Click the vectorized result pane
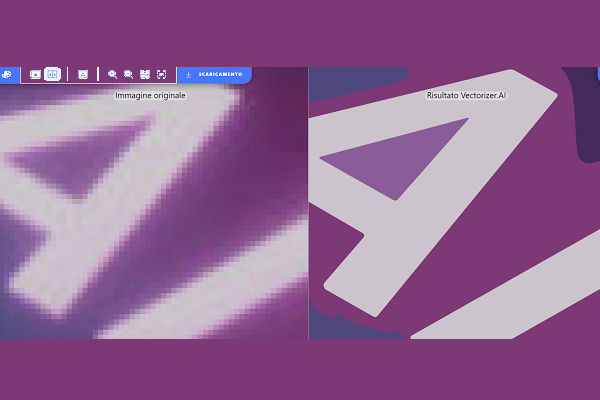Screen dimensions: 600x400 click(454, 203)
